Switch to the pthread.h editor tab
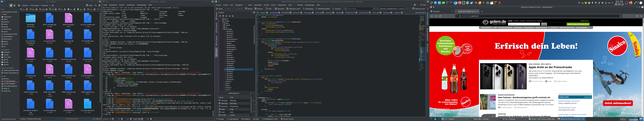 coord(297,13)
